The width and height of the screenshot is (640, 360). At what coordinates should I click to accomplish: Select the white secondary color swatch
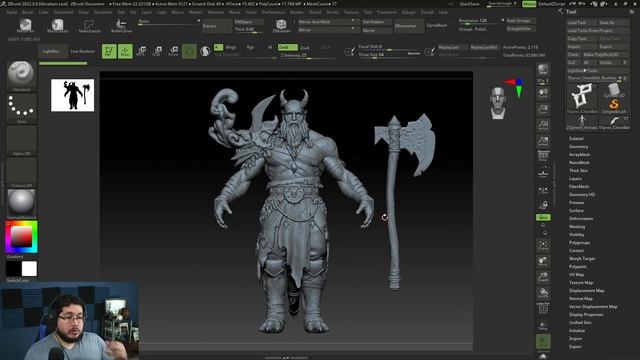pos(29,269)
